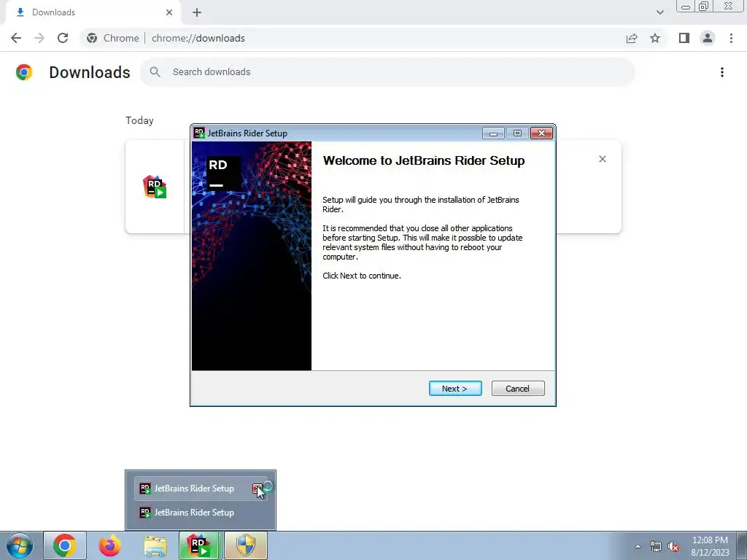747x560 pixels.
Task: Click the "Welcome to JetBrains Rider Setup" heading
Action: [x=424, y=160]
